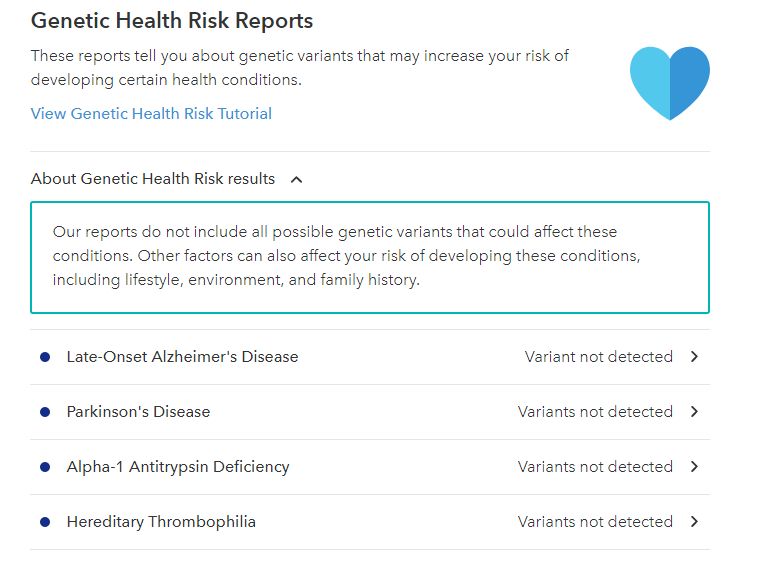Open the Parkinson's Disease row arrow
The height and width of the screenshot is (564, 777).
695,412
